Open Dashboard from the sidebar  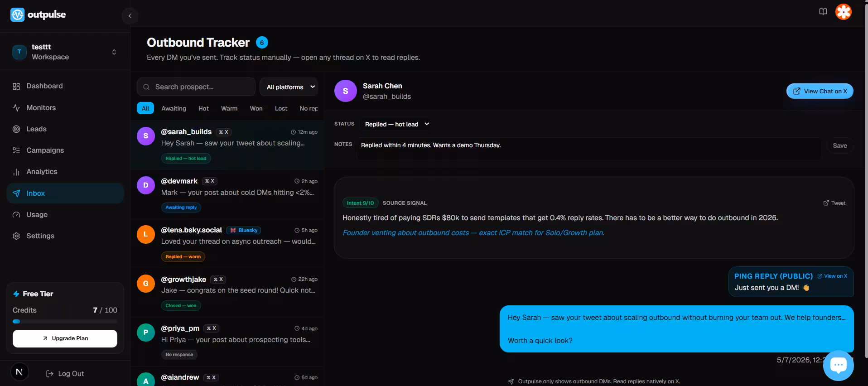coord(65,86)
